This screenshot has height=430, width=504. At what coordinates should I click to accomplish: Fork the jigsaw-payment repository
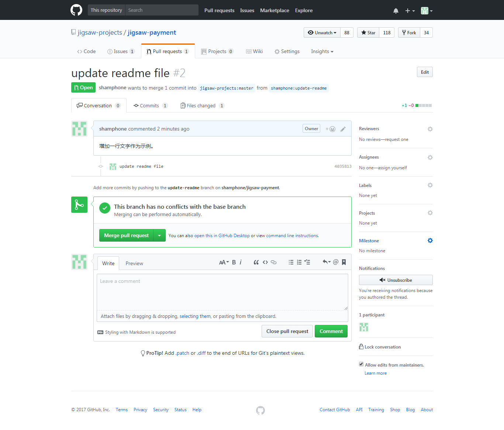409,32
